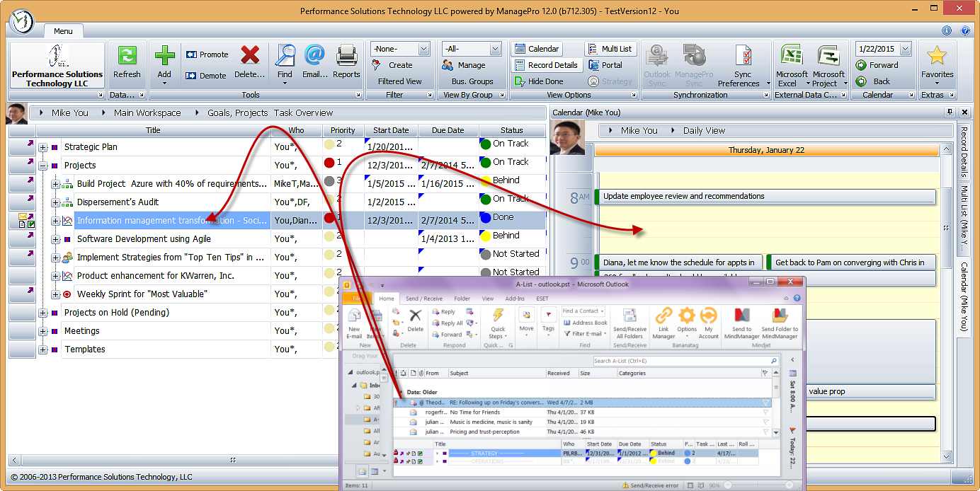Screen dimensions: 980x491
Task: Toggle the Multi List view
Action: tap(610, 49)
